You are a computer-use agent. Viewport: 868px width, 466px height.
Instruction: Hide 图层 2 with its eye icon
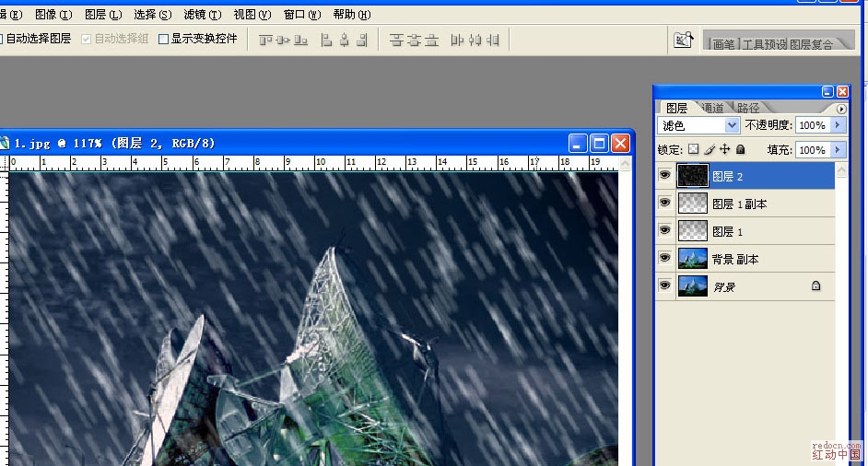point(665,176)
